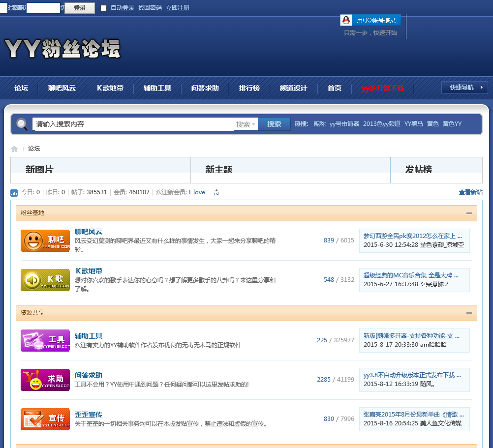Expand the 快捷导航 menu
Viewport: 493px width, 448px height.
click(x=464, y=88)
